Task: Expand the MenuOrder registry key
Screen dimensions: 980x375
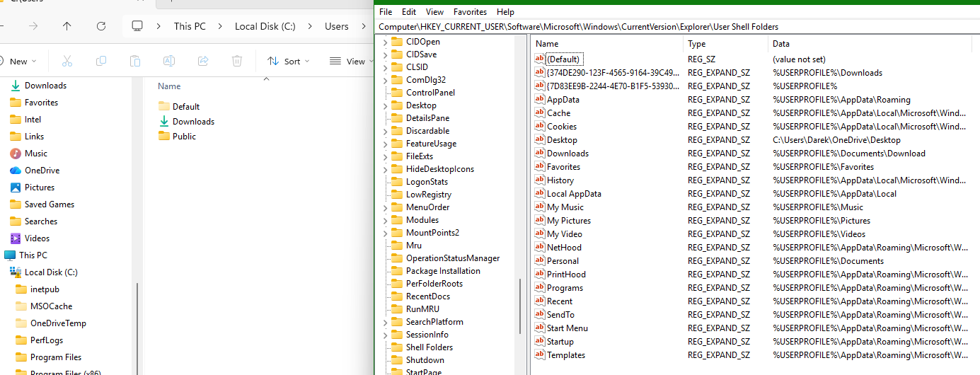Action: pyautogui.click(x=386, y=207)
